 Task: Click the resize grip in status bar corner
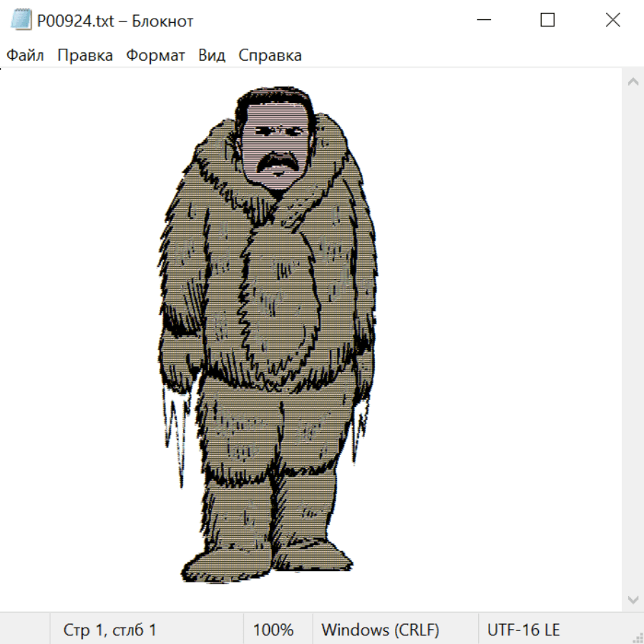tap(637, 637)
